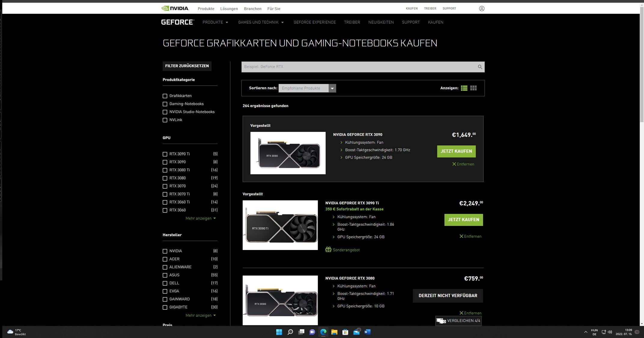Click the NVIDIA logo
This screenshot has height=338, width=644.
coord(175,8)
